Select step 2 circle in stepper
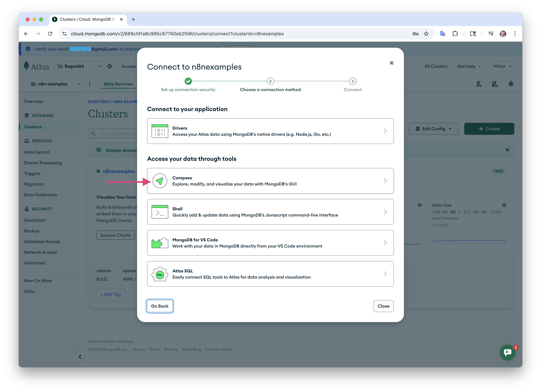The width and height of the screenshot is (541, 392). (x=270, y=81)
